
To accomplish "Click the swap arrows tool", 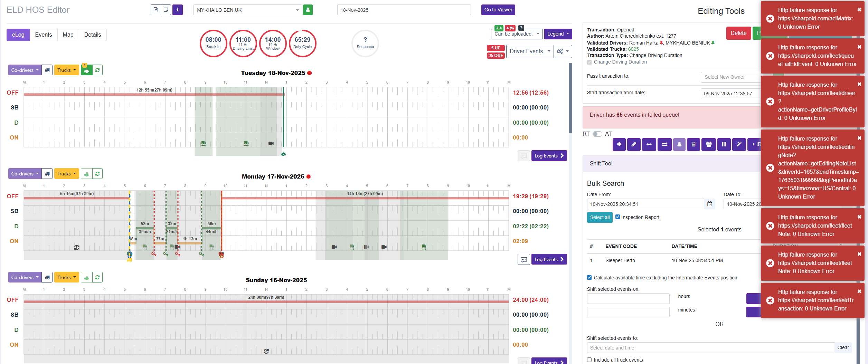I will [664, 144].
